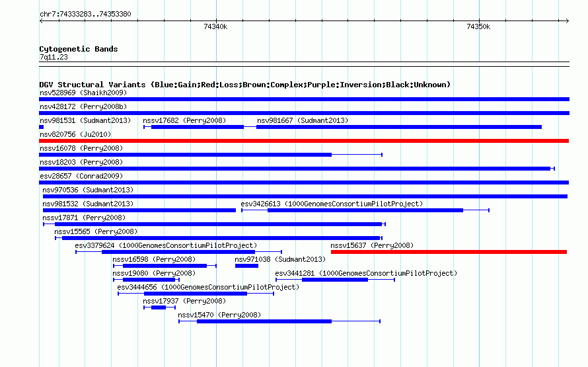This screenshot has width=588, height=367.
Task: Open the nssv18203 (Perry2008) variant label
Action: (81, 162)
